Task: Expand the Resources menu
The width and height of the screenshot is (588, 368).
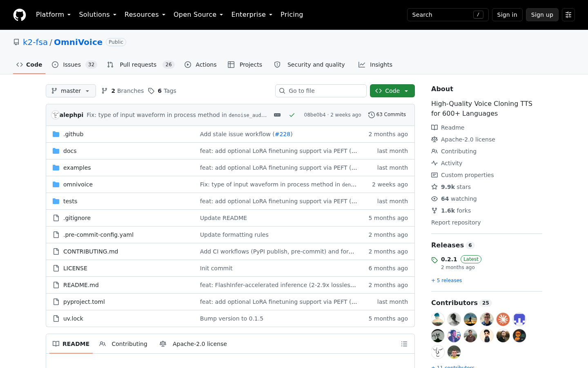Action: point(145,15)
